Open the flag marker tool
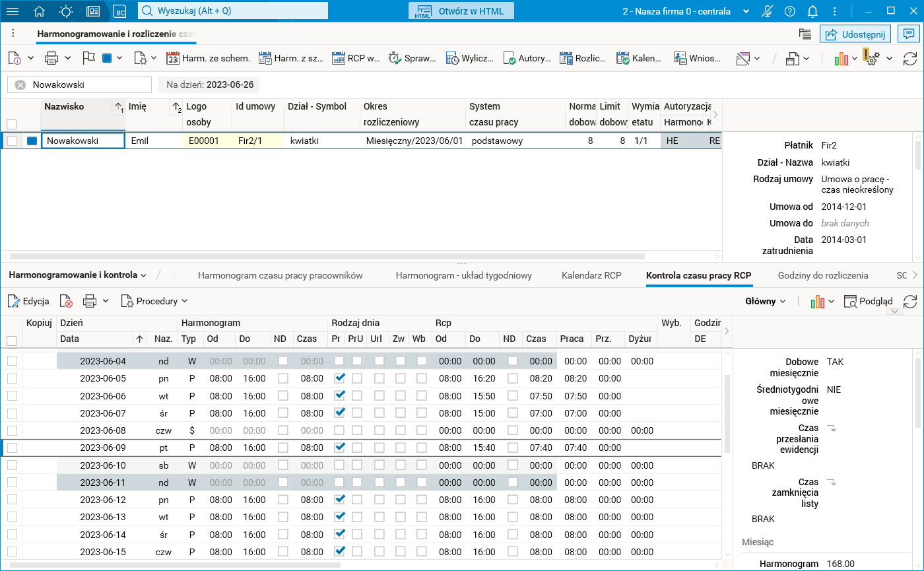Screen dimensions: 924x571 89,58
